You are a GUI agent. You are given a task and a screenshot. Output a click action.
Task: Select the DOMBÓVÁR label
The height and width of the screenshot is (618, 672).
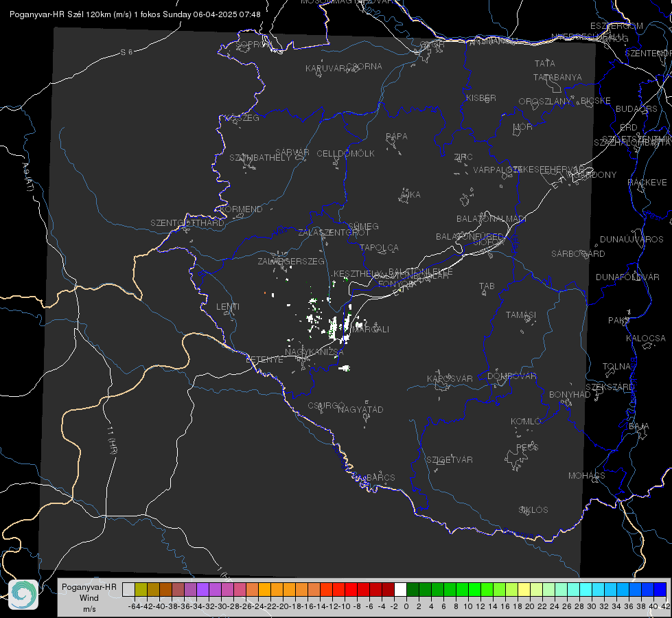pos(512,376)
